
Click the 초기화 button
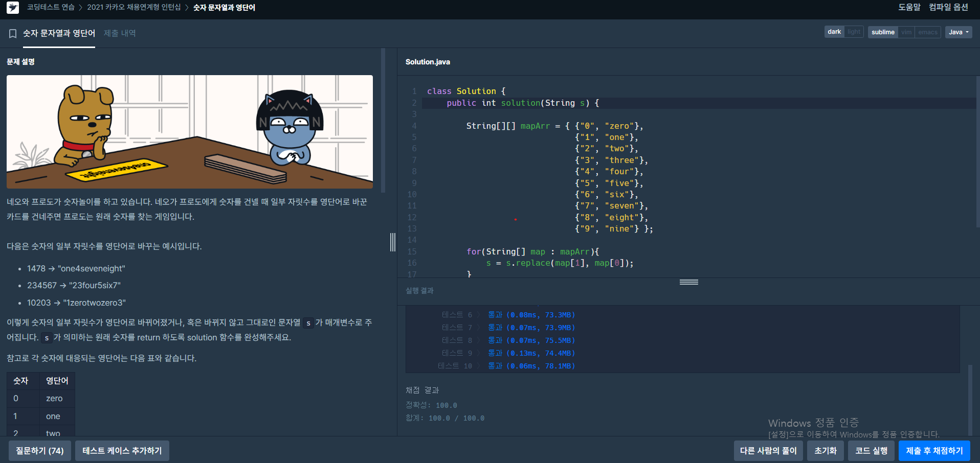pos(826,451)
